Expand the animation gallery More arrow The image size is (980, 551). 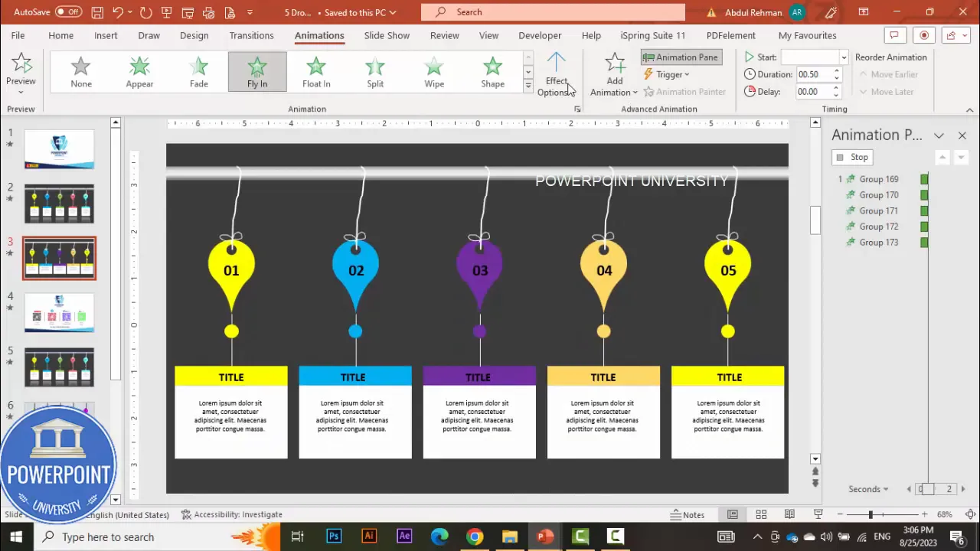[x=528, y=86]
